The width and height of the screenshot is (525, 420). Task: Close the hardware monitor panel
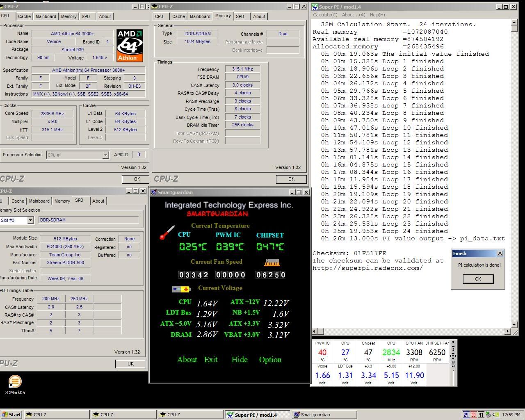tap(453, 342)
